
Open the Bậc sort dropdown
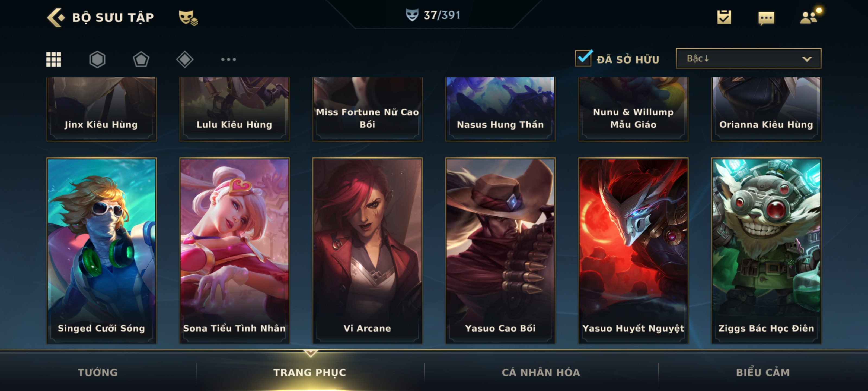click(x=748, y=58)
